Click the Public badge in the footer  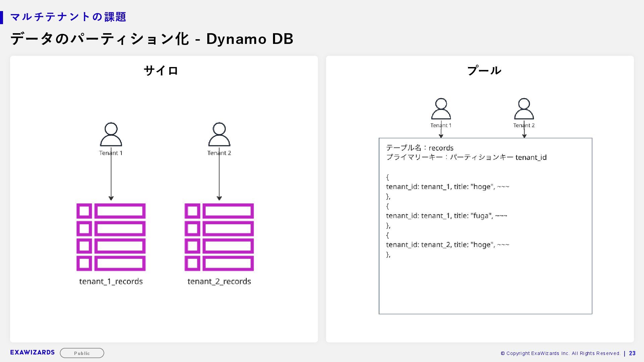coord(82,353)
